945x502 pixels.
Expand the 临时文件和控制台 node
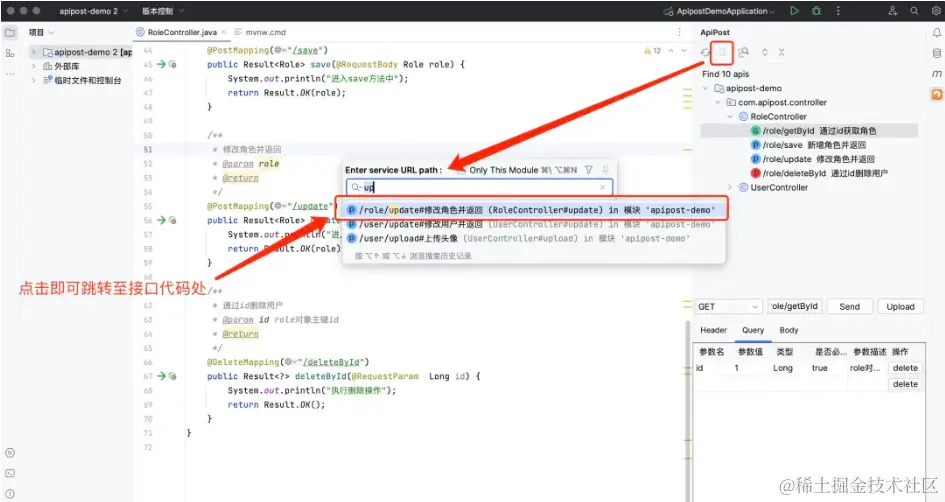(34, 80)
